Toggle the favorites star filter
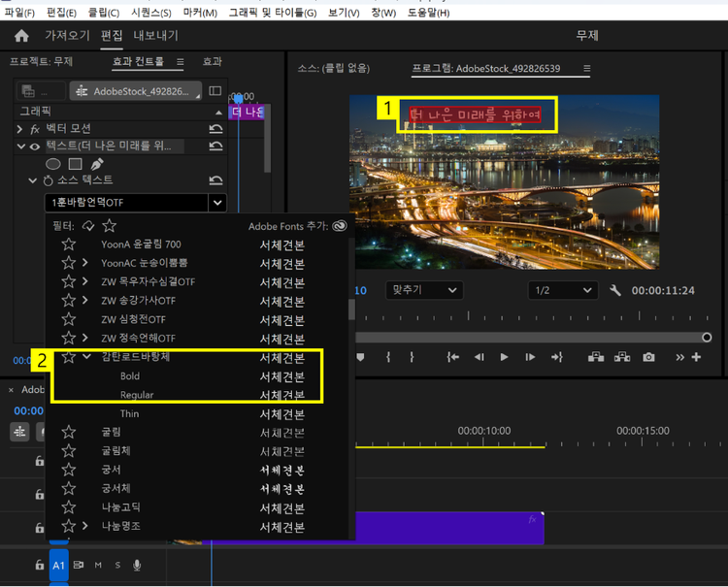 pyautogui.click(x=110, y=225)
